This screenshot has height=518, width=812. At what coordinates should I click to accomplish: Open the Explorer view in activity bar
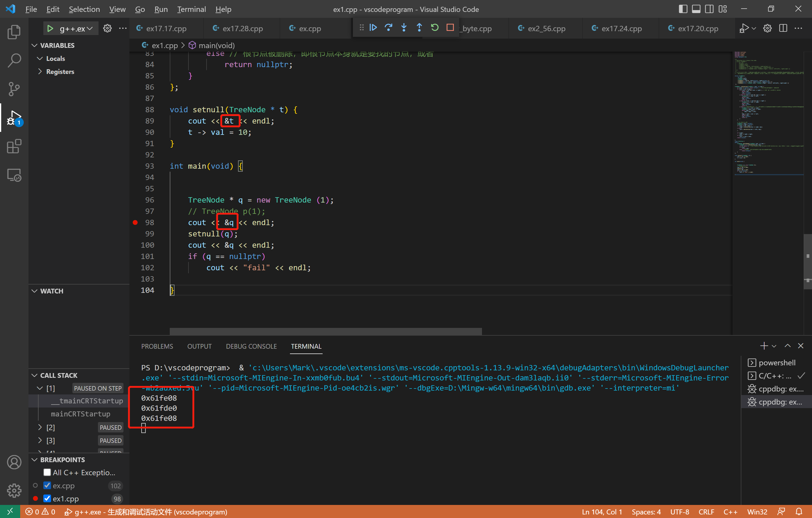point(14,31)
